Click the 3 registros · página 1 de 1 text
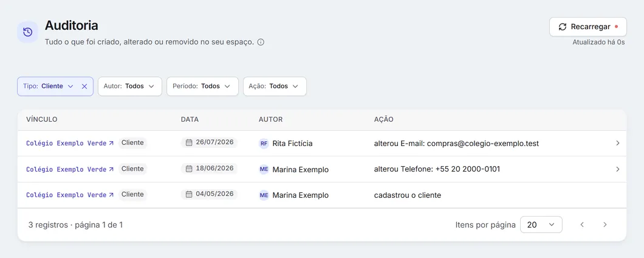 75,225
